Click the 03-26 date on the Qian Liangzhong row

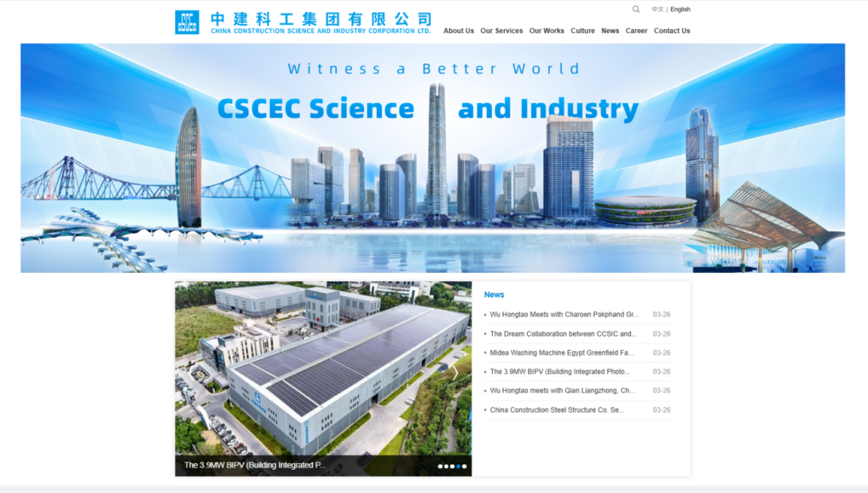point(661,391)
